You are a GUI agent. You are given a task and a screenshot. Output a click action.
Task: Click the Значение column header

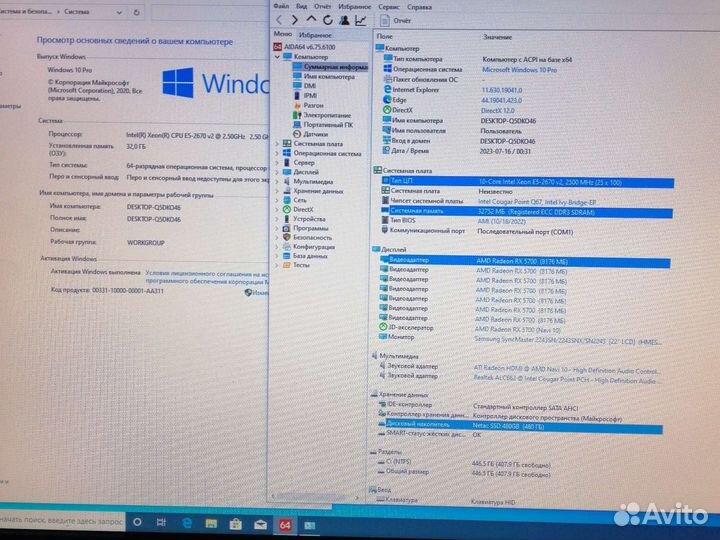pos(497,37)
